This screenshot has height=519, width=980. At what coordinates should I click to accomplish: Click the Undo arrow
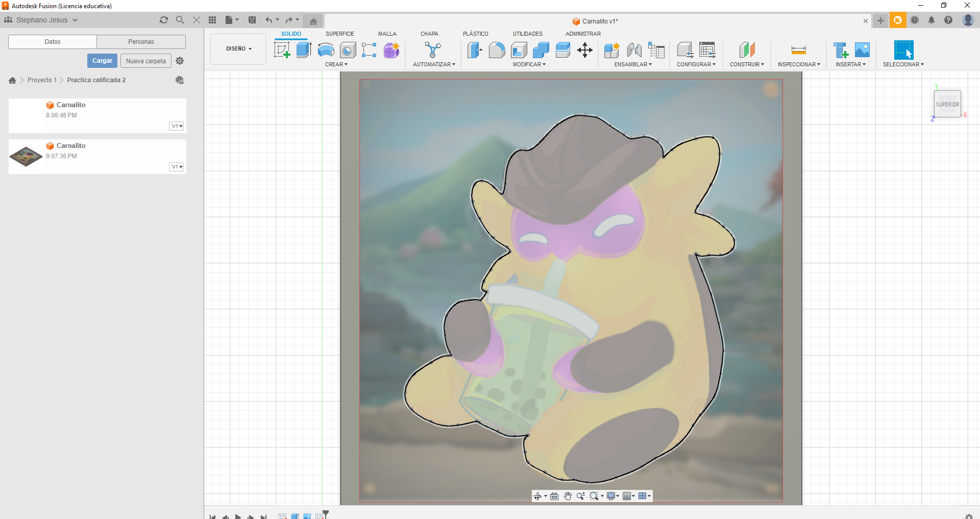pos(268,20)
